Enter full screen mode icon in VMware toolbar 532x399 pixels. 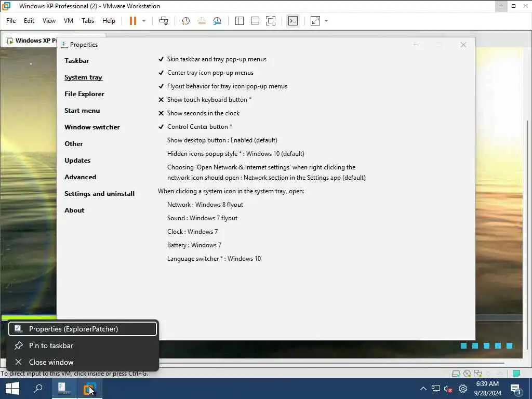(x=270, y=21)
